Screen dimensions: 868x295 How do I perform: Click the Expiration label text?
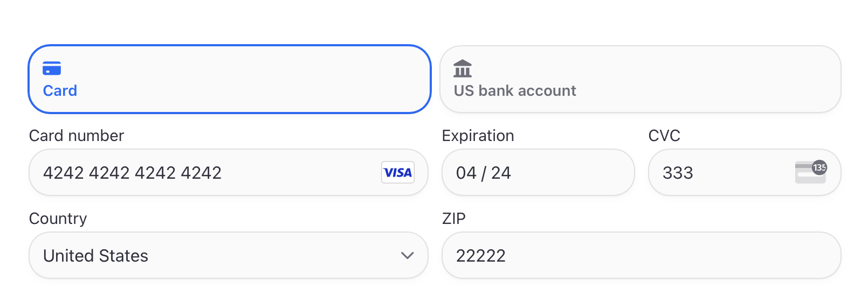478,136
